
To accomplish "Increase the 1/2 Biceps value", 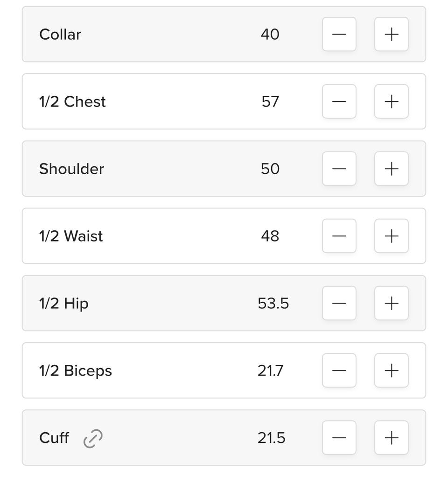I will pos(392,370).
